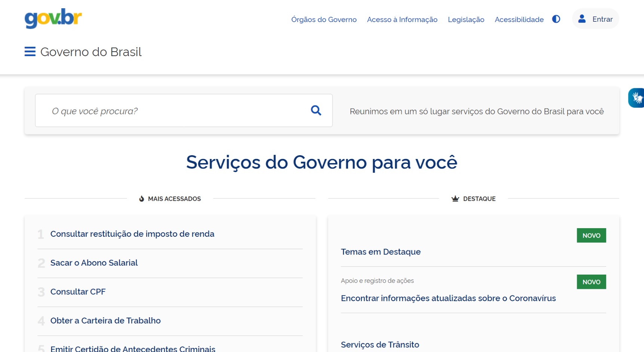Click the crown icon beside DESTAQUE
644x352 pixels.
coord(455,199)
